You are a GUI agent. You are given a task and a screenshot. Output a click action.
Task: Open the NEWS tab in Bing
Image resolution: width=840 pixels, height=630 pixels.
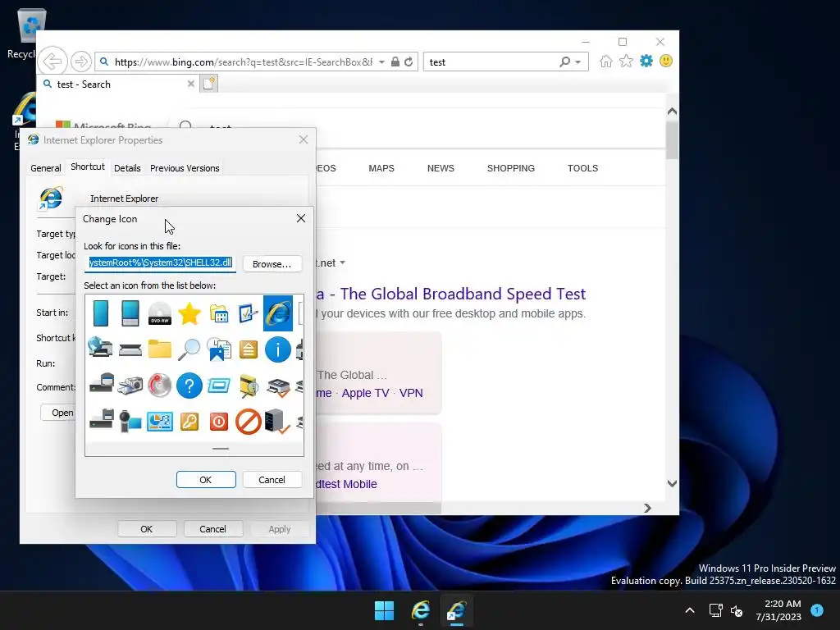pos(441,168)
